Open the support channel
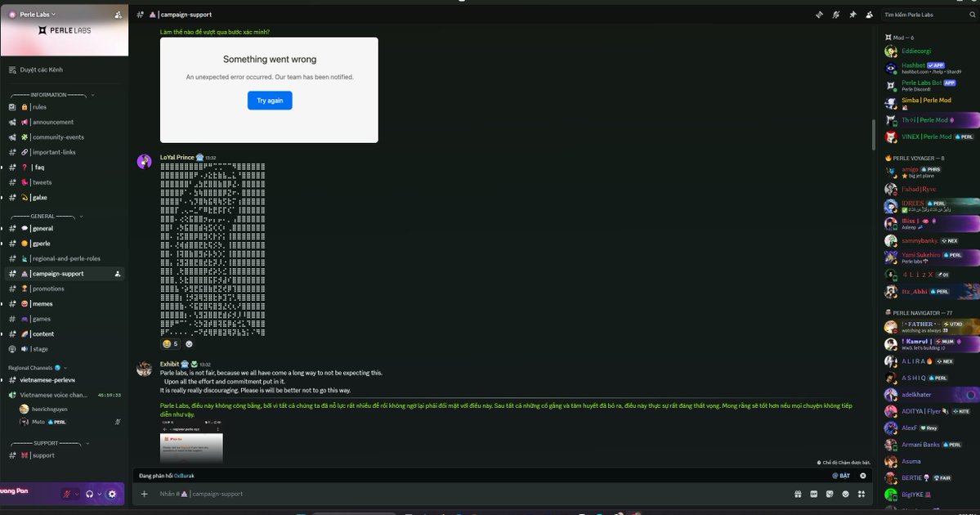 pyautogui.click(x=65, y=455)
